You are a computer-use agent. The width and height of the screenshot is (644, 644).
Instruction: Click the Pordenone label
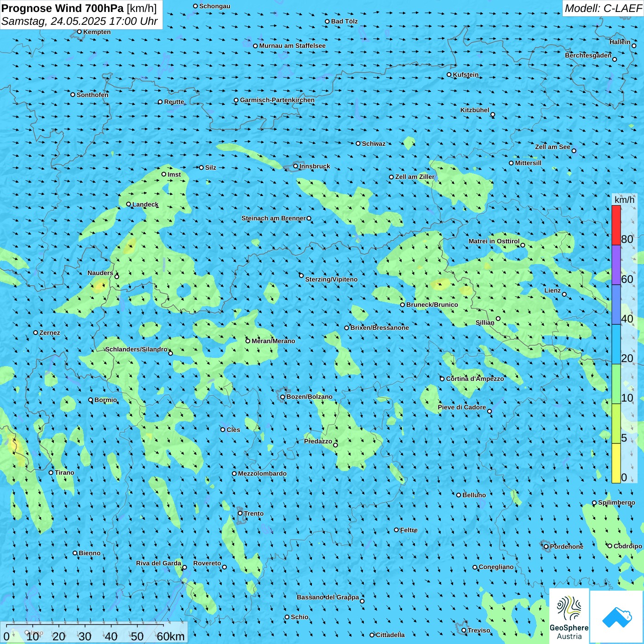[567, 546]
